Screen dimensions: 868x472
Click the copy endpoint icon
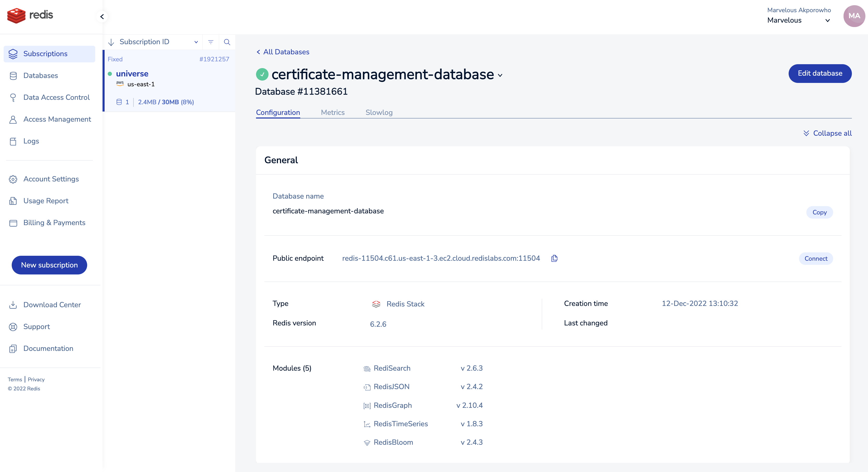(x=554, y=258)
